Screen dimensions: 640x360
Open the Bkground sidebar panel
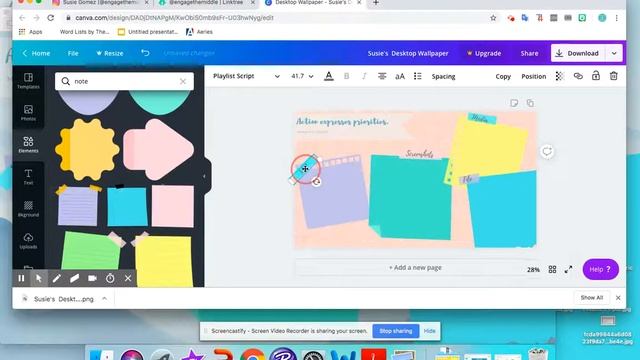point(28,209)
